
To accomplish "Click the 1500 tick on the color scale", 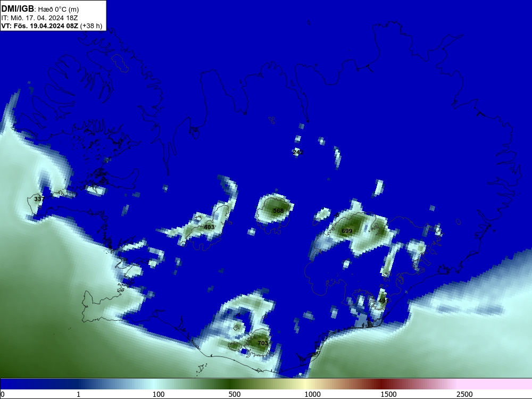I will point(388,394).
